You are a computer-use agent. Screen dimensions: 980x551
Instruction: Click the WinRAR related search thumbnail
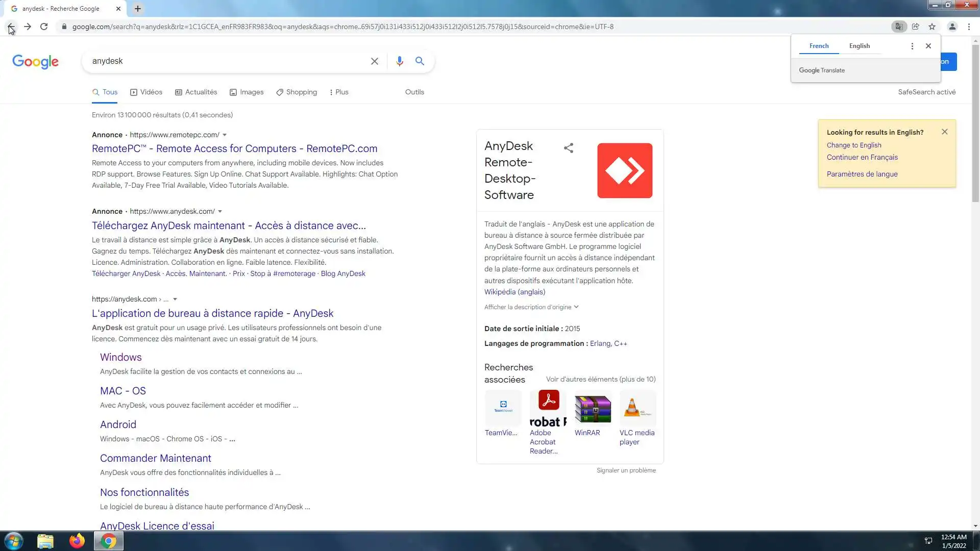(x=593, y=409)
